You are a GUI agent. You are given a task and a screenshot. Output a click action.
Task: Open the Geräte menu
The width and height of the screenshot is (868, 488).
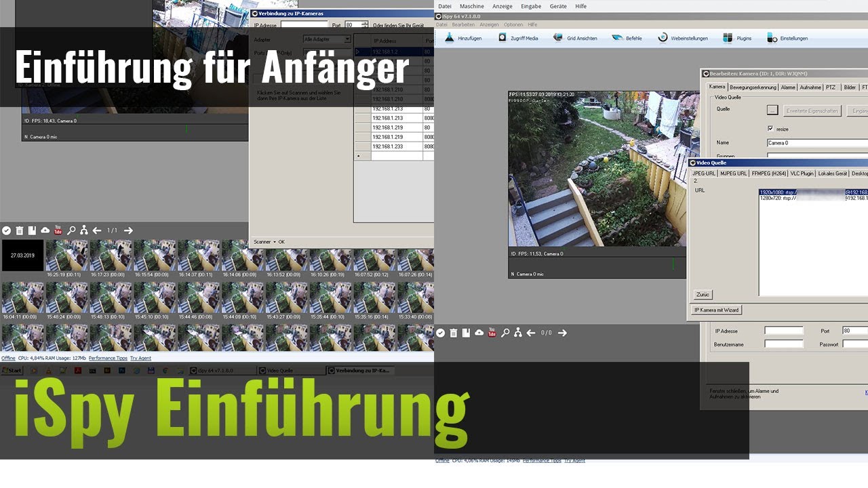coord(558,6)
